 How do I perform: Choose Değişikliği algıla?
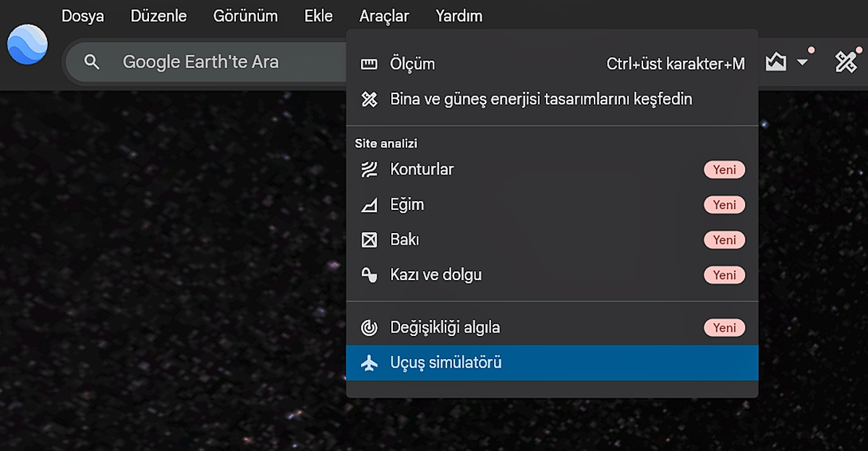coord(552,328)
